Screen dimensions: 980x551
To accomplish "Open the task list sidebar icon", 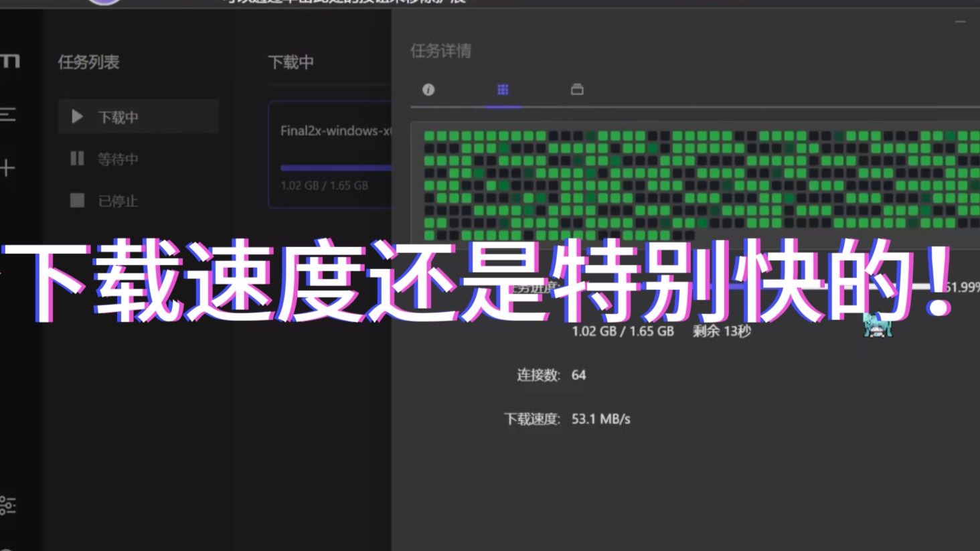I will (x=7, y=114).
